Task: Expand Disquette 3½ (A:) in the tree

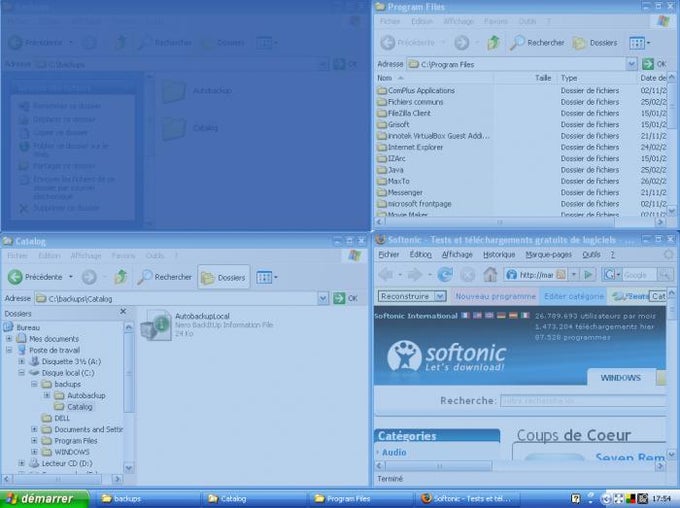Action: (21, 361)
